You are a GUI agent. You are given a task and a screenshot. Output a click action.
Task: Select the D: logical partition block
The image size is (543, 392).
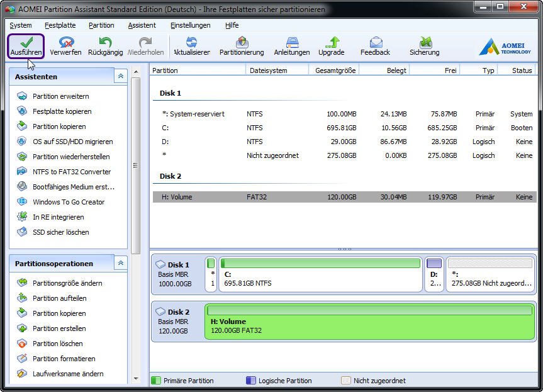[434, 274]
